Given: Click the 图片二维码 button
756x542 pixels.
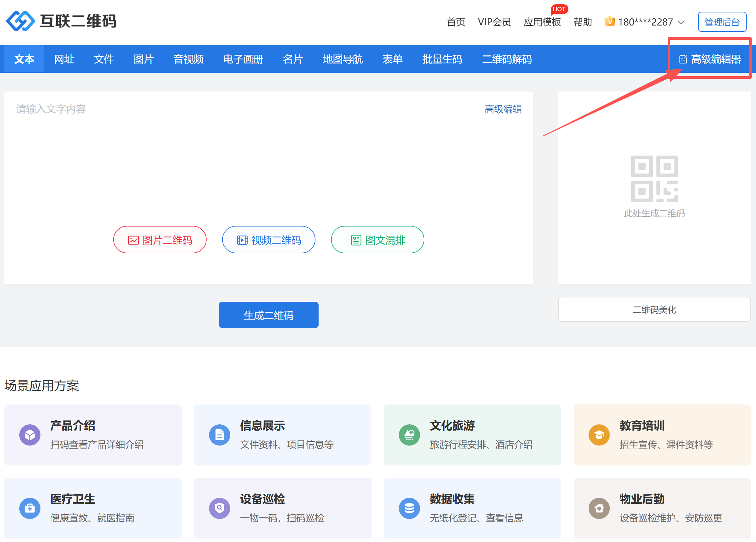Looking at the screenshot, I should click(x=160, y=240).
